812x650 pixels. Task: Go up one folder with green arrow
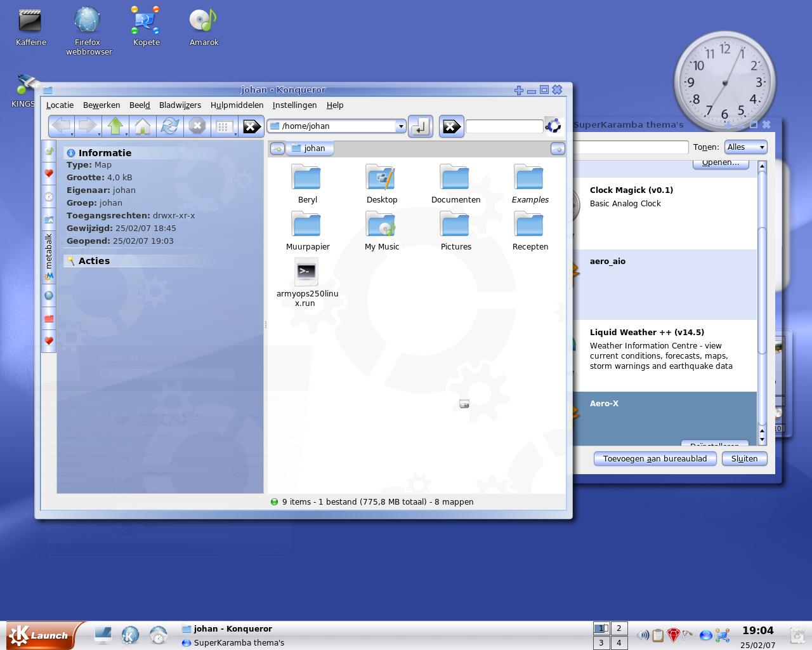(x=115, y=126)
